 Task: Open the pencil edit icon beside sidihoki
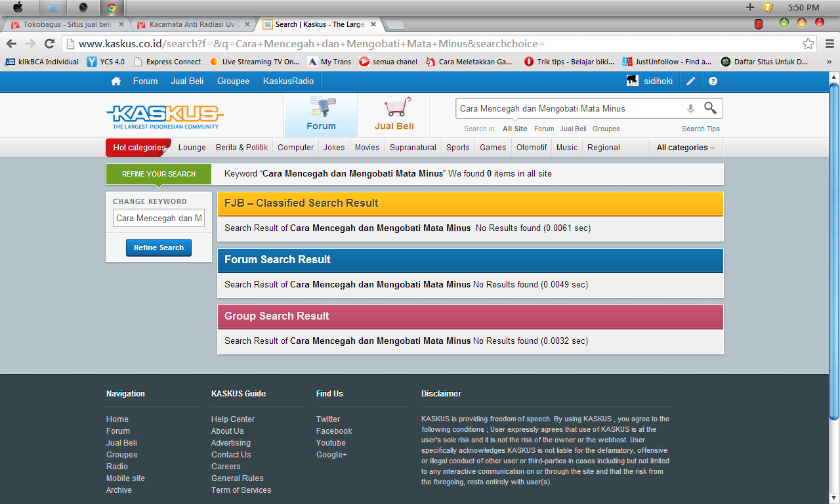point(690,81)
